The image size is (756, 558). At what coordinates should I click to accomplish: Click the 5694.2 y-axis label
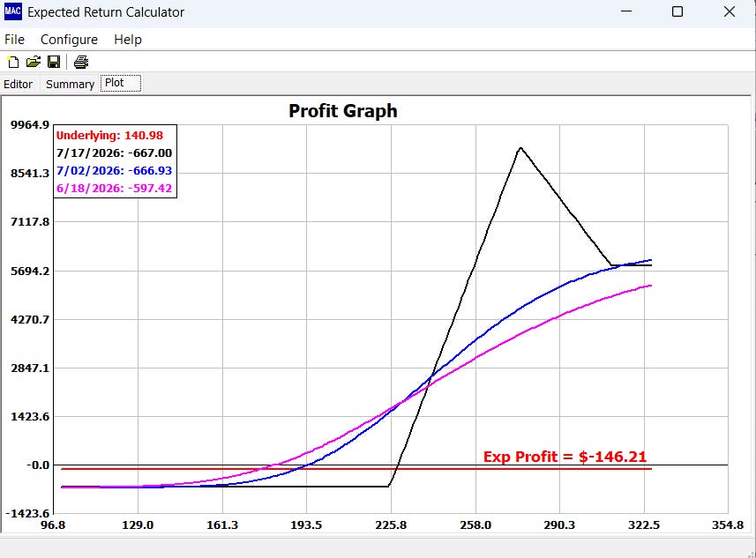(30, 271)
